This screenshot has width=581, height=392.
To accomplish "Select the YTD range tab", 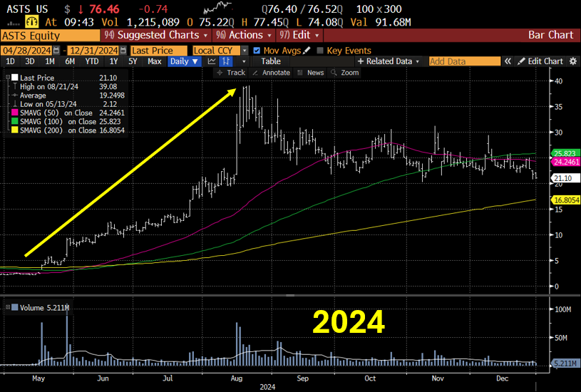I will [x=91, y=61].
